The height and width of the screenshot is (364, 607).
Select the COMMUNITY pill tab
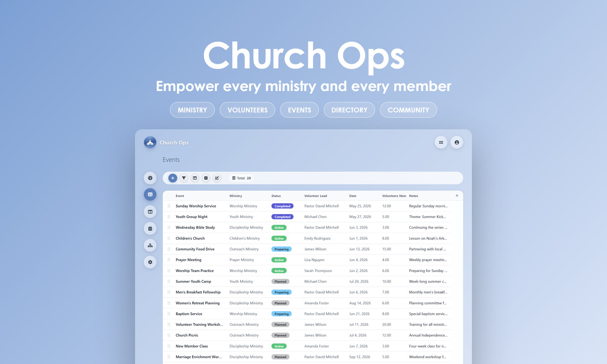[x=408, y=110]
